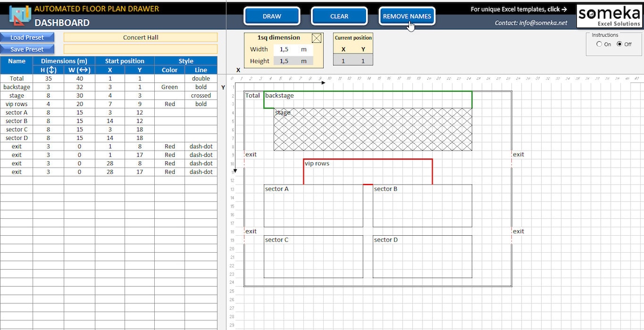
Task: Click the Someka Excel Solutions logo
Action: click(x=609, y=16)
